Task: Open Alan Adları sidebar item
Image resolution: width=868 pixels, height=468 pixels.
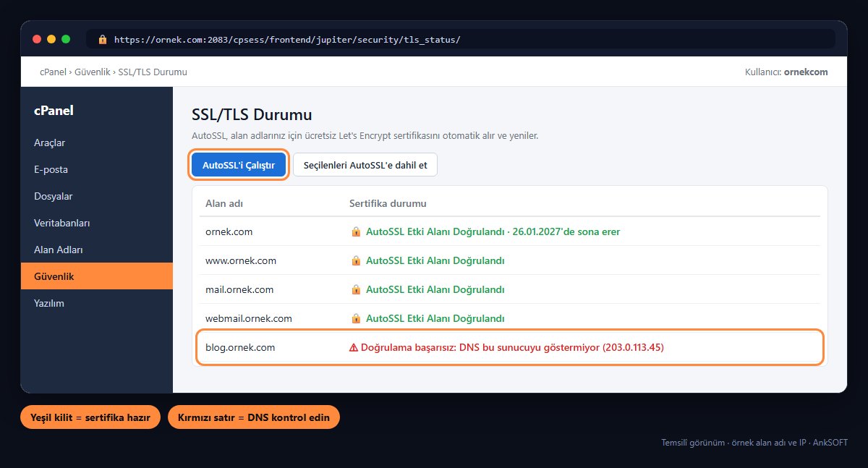Action: (97, 250)
